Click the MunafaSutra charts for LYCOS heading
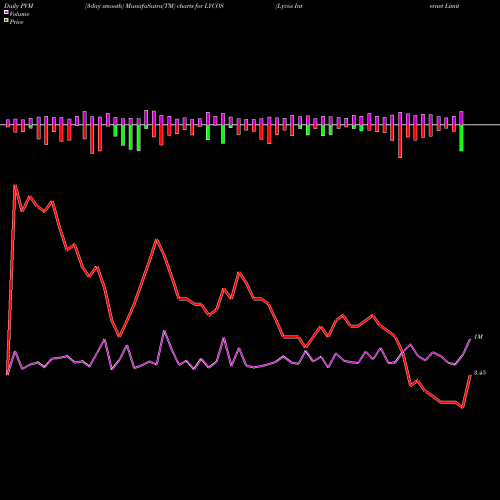The width and height of the screenshot is (500, 500). pos(154,6)
